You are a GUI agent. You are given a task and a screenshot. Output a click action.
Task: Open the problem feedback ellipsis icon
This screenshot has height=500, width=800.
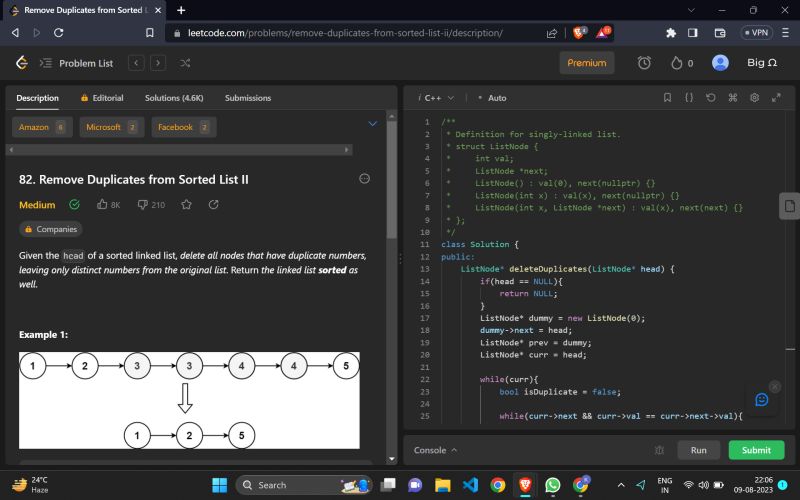[x=364, y=179]
